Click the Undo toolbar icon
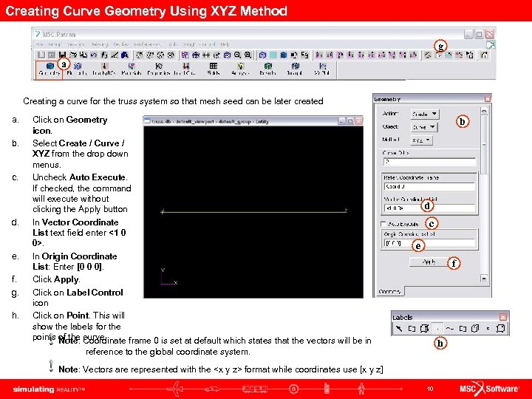Image resolution: width=532 pixels, height=399 pixels. point(94,55)
